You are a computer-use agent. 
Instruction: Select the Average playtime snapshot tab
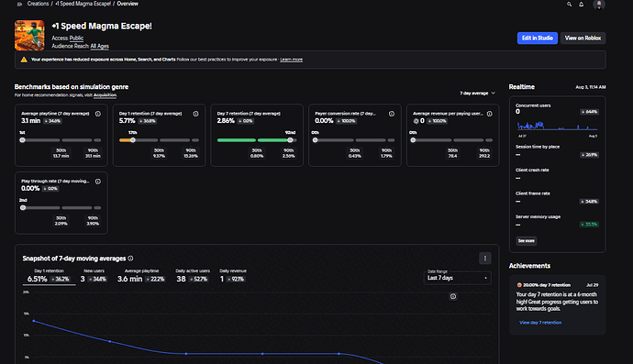[x=141, y=277]
